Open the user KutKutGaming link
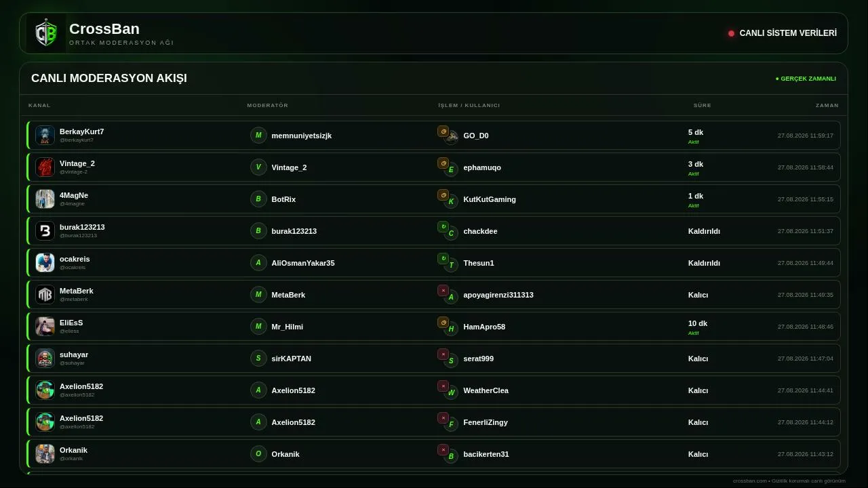 (490, 199)
